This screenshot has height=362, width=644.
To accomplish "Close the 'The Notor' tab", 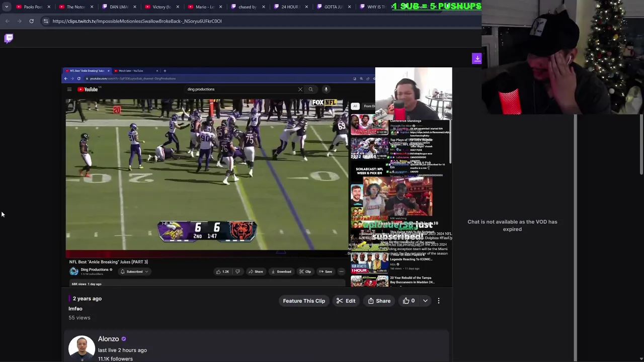I will tap(92, 7).
